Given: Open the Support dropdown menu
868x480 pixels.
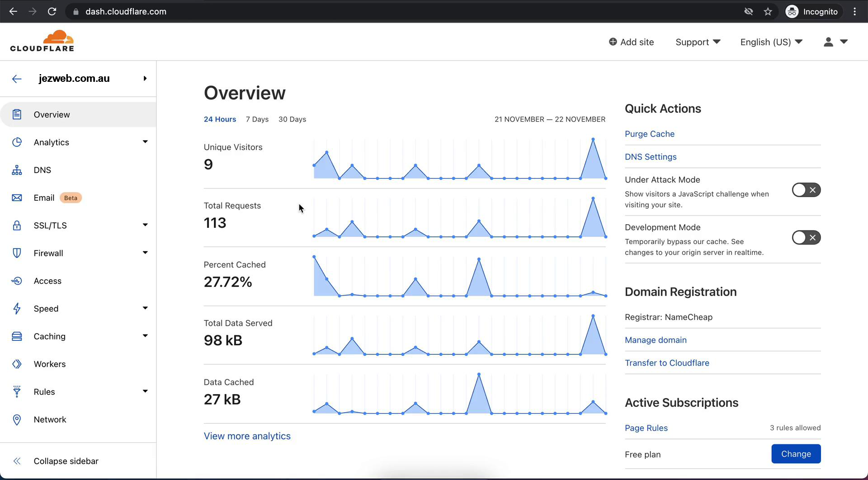Looking at the screenshot, I should coord(698,42).
